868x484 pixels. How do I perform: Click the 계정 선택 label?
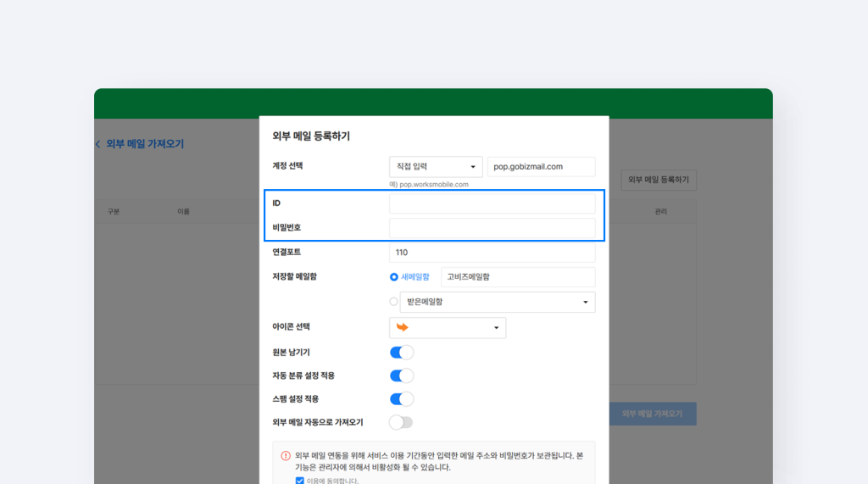tap(287, 165)
